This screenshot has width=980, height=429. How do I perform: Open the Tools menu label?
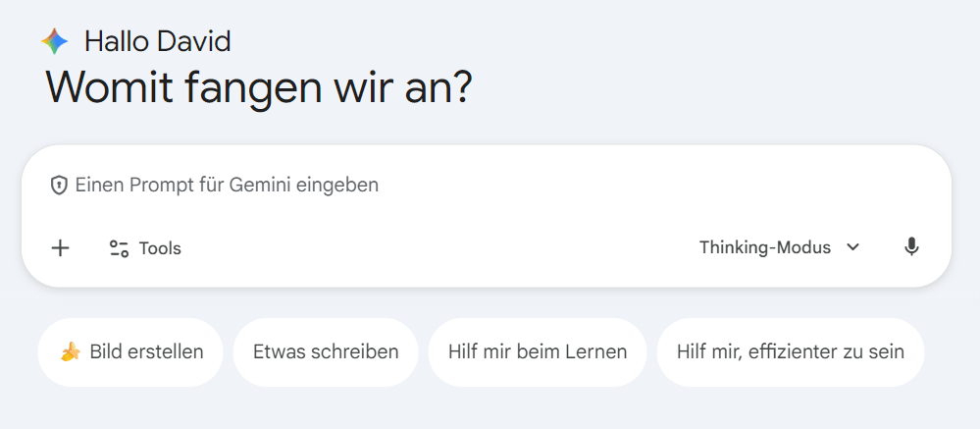(160, 248)
